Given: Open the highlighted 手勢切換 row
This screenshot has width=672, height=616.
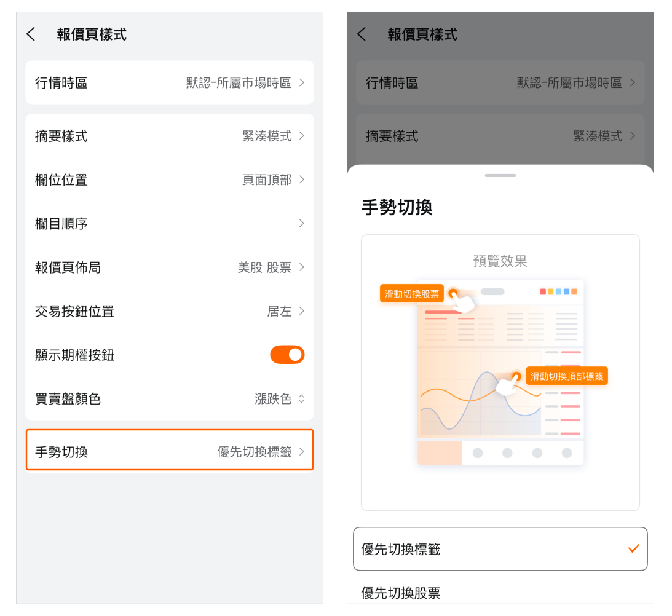Looking at the screenshot, I should pos(169,452).
